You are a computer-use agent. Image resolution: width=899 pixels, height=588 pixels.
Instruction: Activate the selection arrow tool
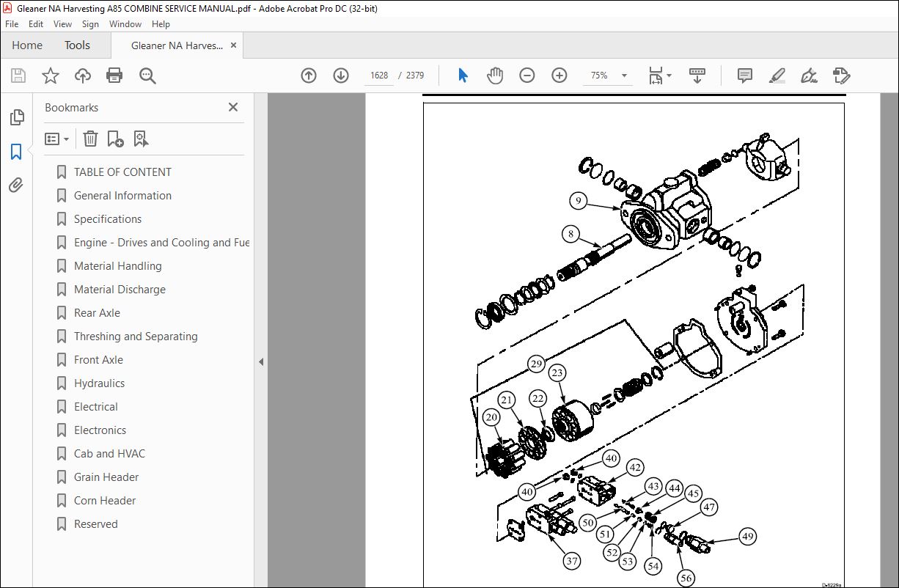[x=463, y=76]
